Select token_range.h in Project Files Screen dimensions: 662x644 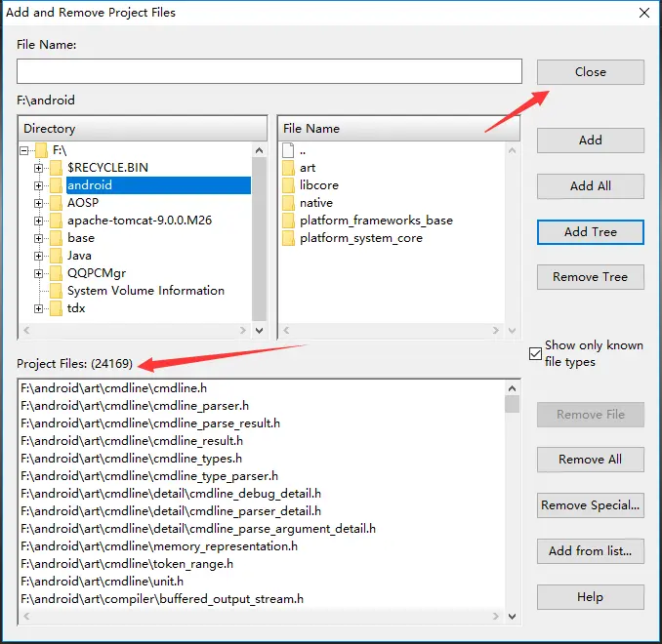[x=127, y=564]
